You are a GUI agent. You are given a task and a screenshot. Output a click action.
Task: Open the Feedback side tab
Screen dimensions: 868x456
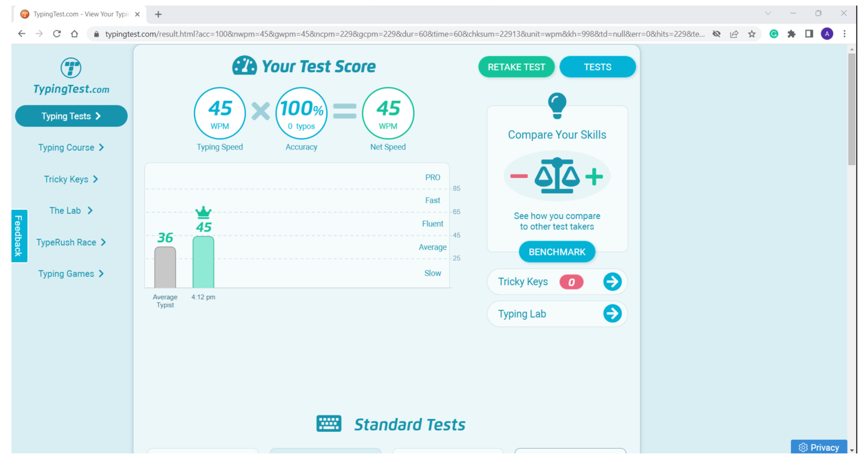19,236
